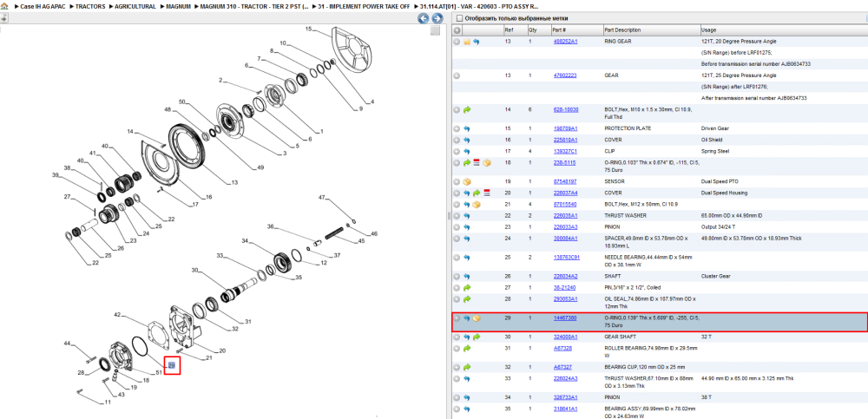Add SENSOR 87548197 via its circle button
The image size is (868, 419).
pos(457,181)
